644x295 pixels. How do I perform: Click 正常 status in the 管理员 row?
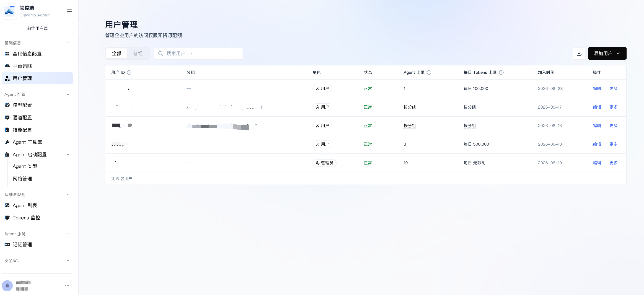coord(367,163)
